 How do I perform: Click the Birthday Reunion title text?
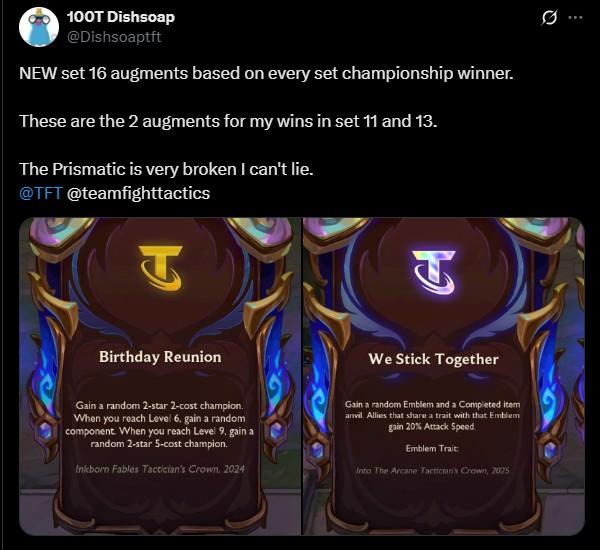160,357
